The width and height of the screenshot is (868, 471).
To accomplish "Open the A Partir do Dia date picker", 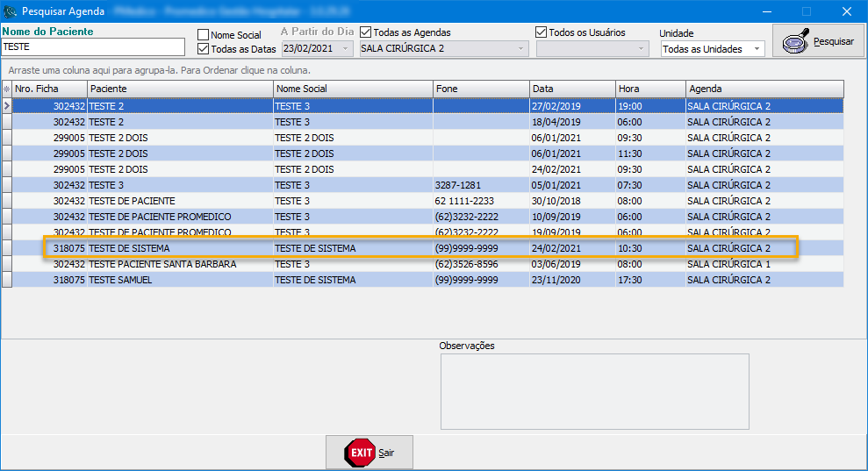I will pyautogui.click(x=346, y=49).
